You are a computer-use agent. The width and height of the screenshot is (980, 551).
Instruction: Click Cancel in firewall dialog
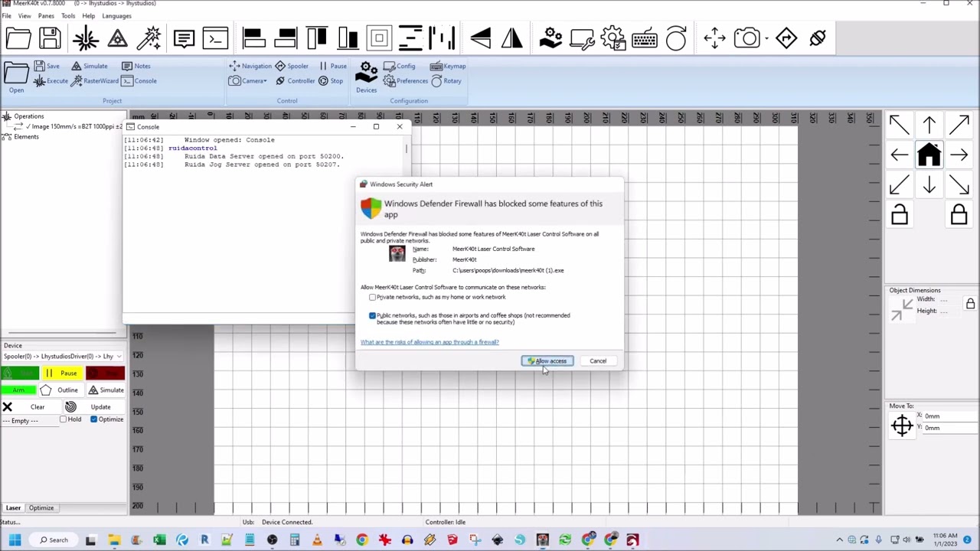point(598,361)
